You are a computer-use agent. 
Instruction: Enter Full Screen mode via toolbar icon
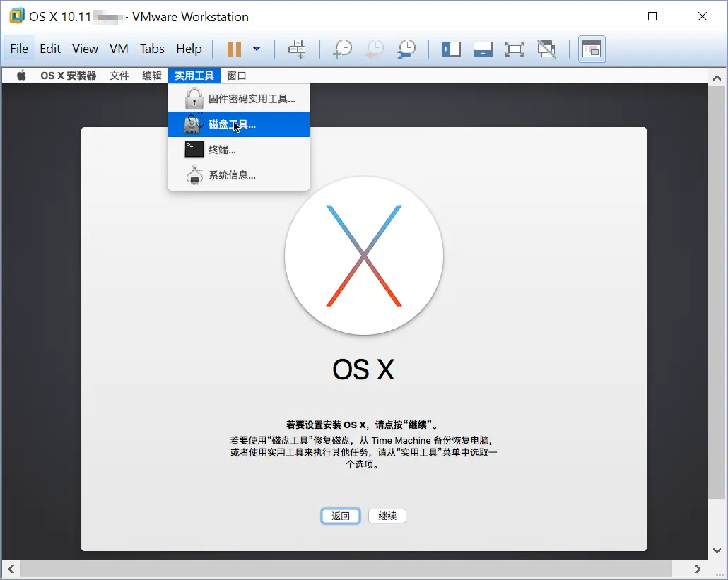515,49
